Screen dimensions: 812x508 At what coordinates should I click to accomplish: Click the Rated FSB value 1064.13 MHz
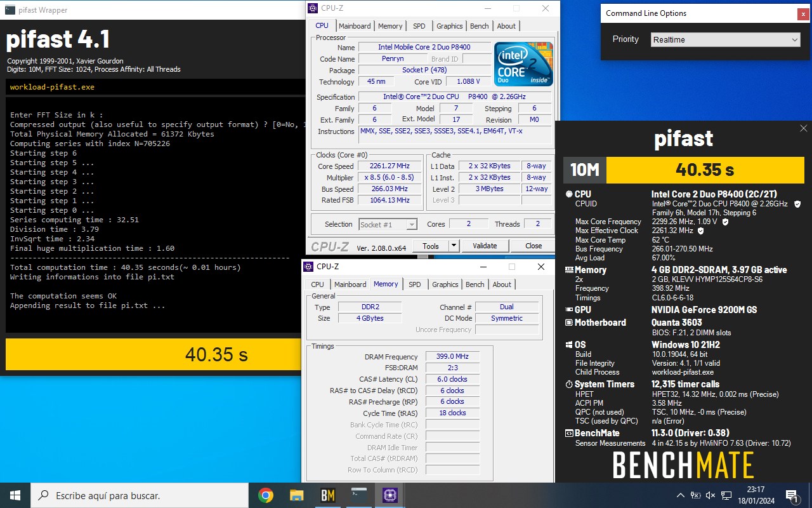390,200
